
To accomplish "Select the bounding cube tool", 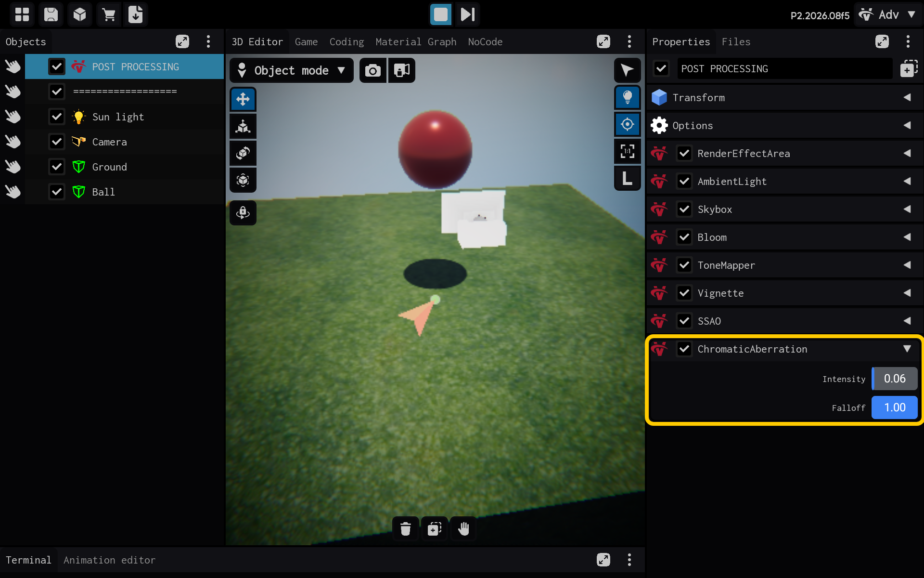I will 243,180.
